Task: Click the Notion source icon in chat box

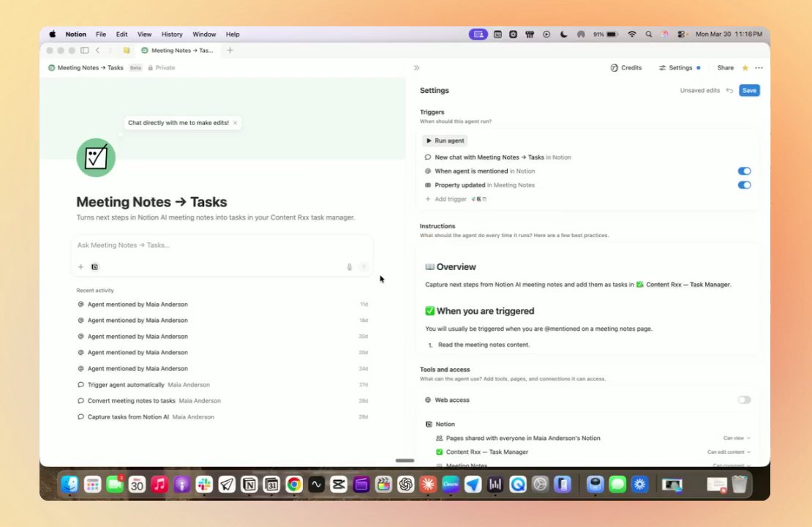Action: [95, 267]
